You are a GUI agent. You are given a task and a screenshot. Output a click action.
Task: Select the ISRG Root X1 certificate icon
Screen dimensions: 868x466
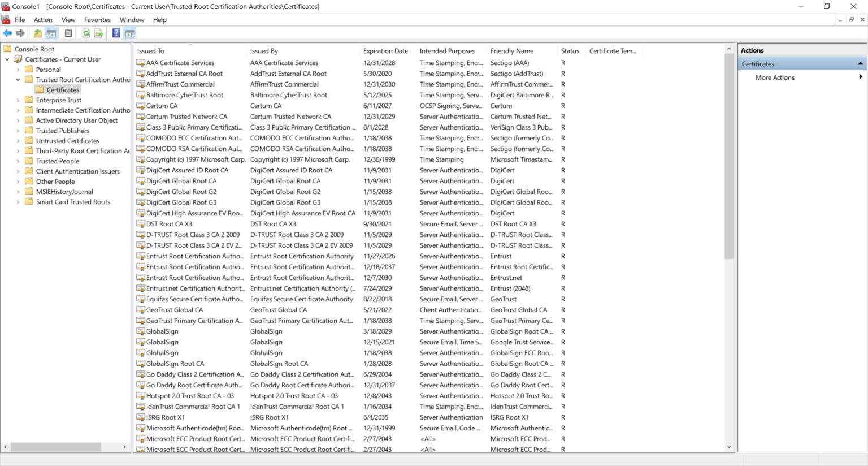click(x=141, y=417)
